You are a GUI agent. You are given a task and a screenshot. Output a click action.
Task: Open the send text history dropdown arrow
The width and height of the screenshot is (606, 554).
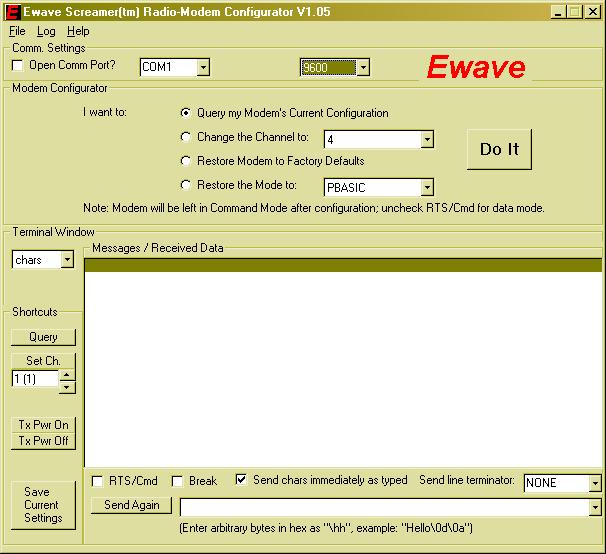point(595,507)
